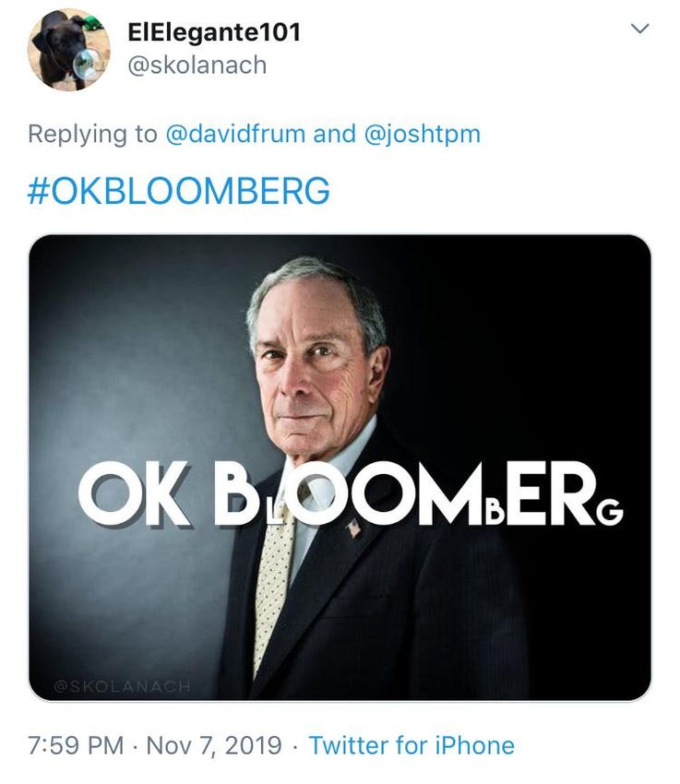680x784 pixels.
Task: Click the @skolanach handle under the name
Action: click(x=197, y=65)
